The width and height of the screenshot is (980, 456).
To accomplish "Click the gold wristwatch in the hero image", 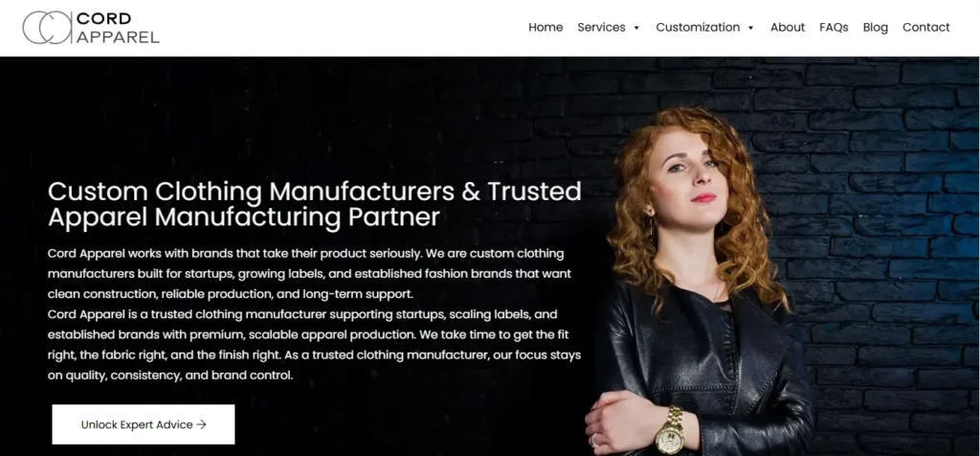I will [670, 432].
